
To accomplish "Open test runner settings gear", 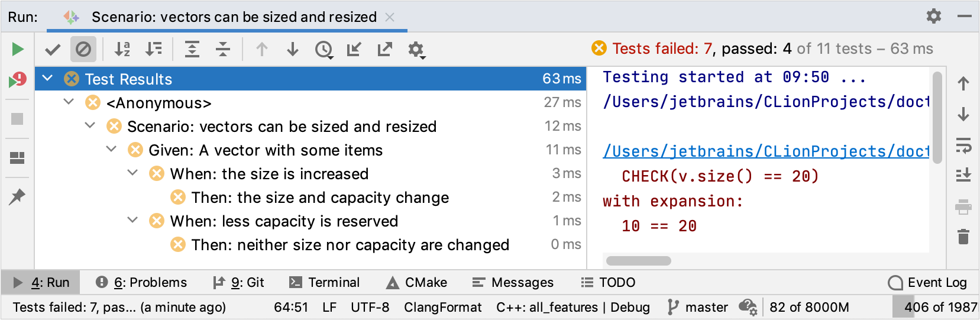I will pyautogui.click(x=416, y=50).
